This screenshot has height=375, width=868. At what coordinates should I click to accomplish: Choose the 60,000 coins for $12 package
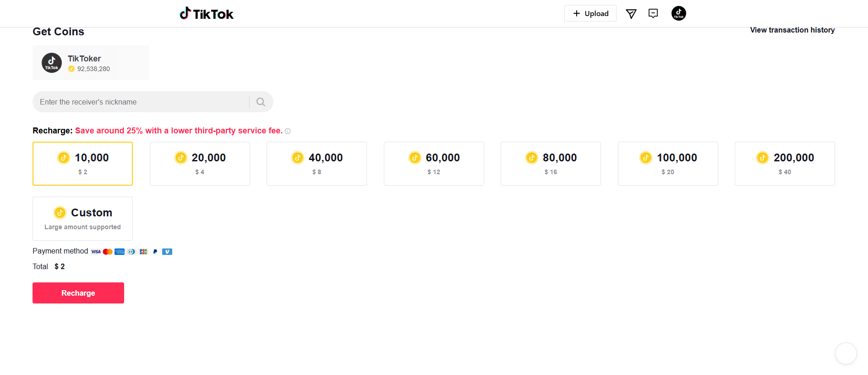434,164
